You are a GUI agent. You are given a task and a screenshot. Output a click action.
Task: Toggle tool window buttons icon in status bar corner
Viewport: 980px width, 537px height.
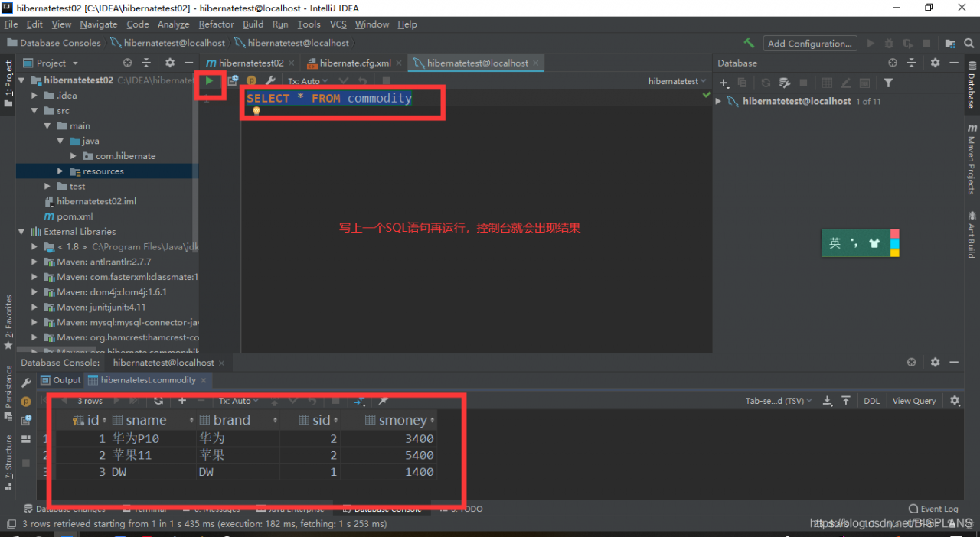(x=11, y=524)
